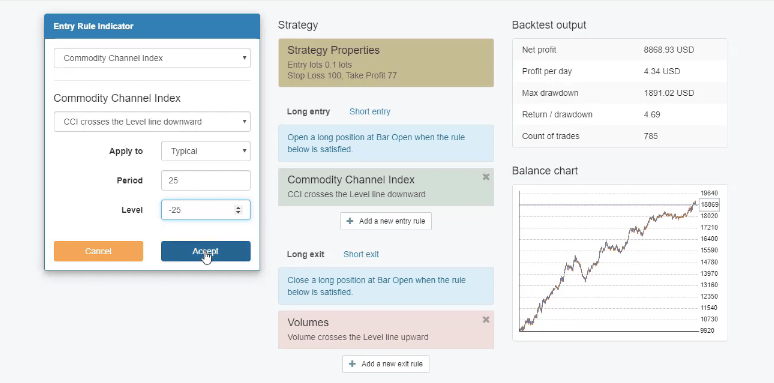Viewport: 774px width, 383px height.
Task: Open the Strategy Properties card
Action: pos(386,63)
